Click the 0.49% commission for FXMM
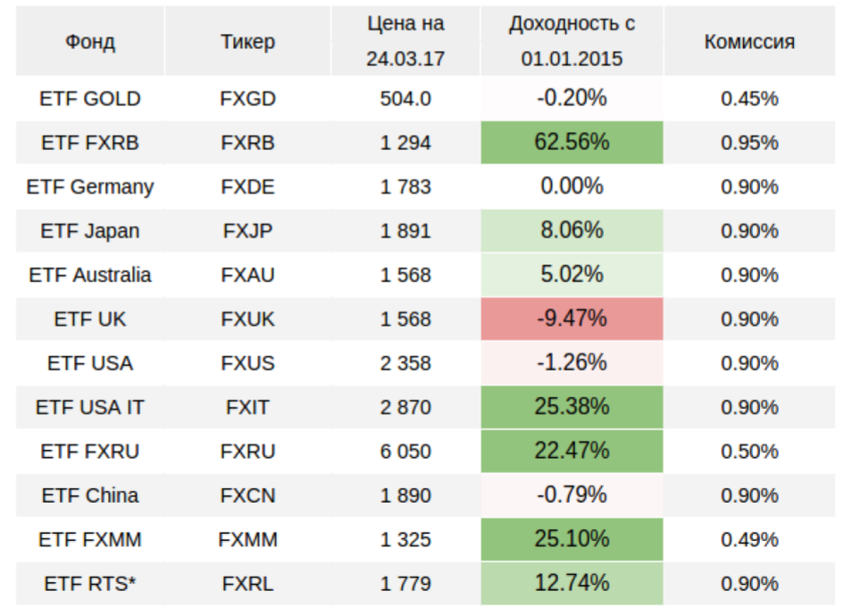This screenshot has width=852, height=616. coord(749,540)
